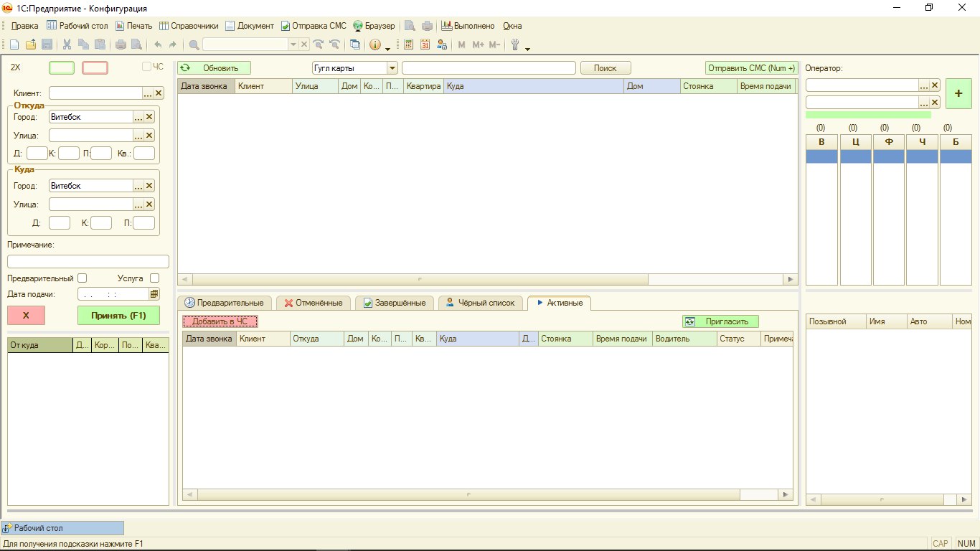Click the Help information icon
The image size is (980, 551).
pos(375,44)
